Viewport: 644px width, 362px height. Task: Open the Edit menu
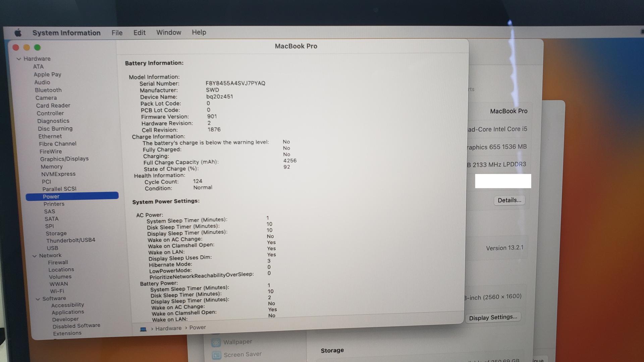click(140, 33)
